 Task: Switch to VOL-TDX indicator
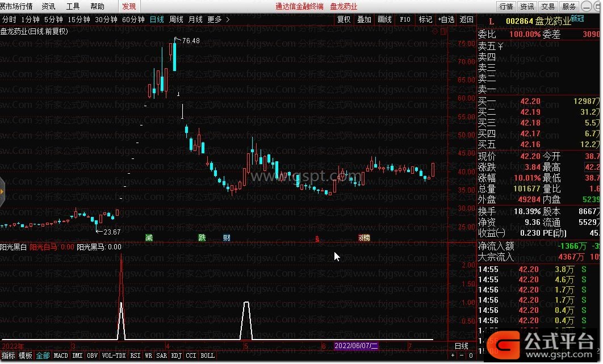point(114,355)
